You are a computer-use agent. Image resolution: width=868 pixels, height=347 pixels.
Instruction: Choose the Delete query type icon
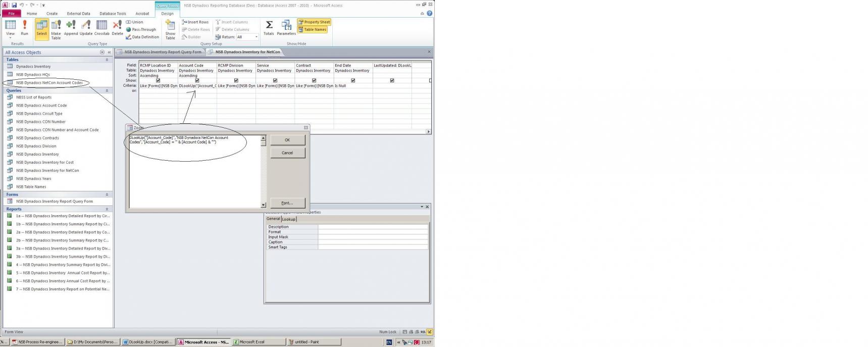click(117, 28)
